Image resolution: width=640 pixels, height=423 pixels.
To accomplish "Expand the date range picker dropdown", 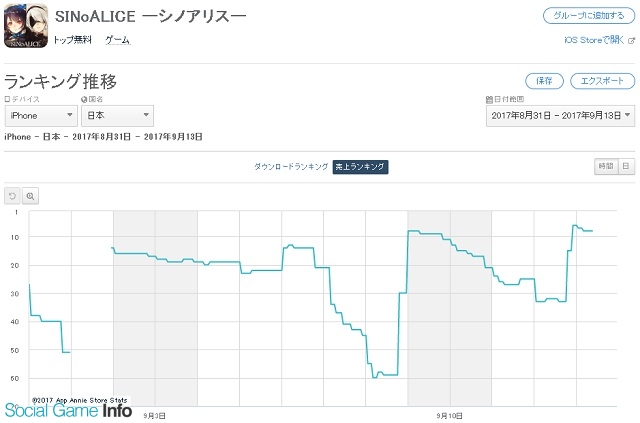I will [560, 116].
